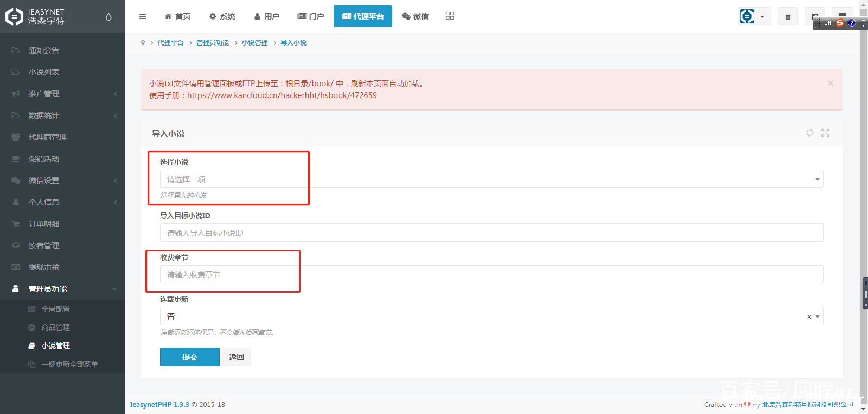Click the CH language indicator
868x414 pixels.
[827, 23]
